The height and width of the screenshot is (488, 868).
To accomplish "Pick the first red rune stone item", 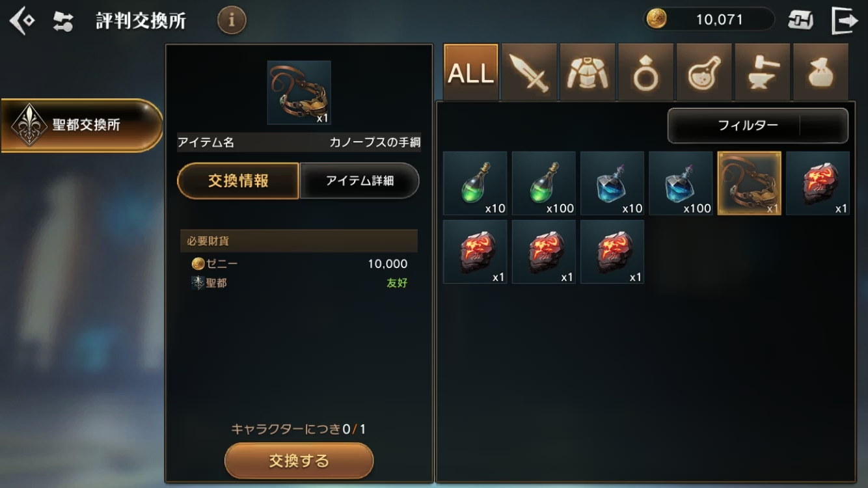I will (x=818, y=183).
